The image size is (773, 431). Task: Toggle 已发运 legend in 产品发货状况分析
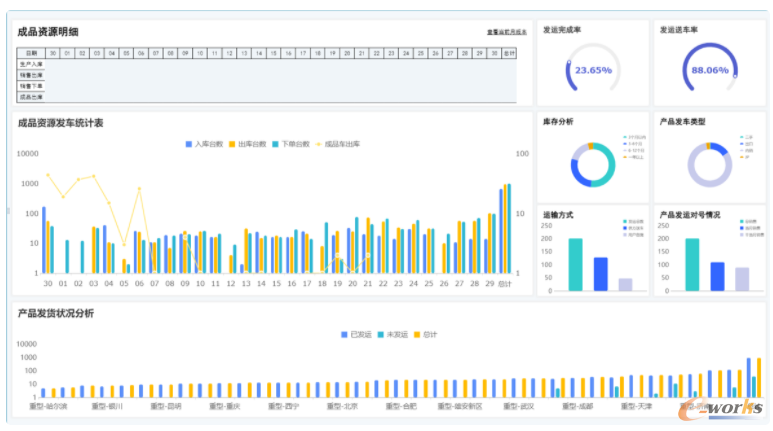click(344, 334)
